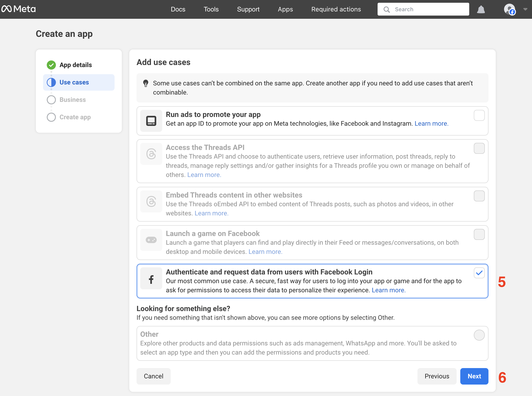Select the Other radio button

[479, 335]
